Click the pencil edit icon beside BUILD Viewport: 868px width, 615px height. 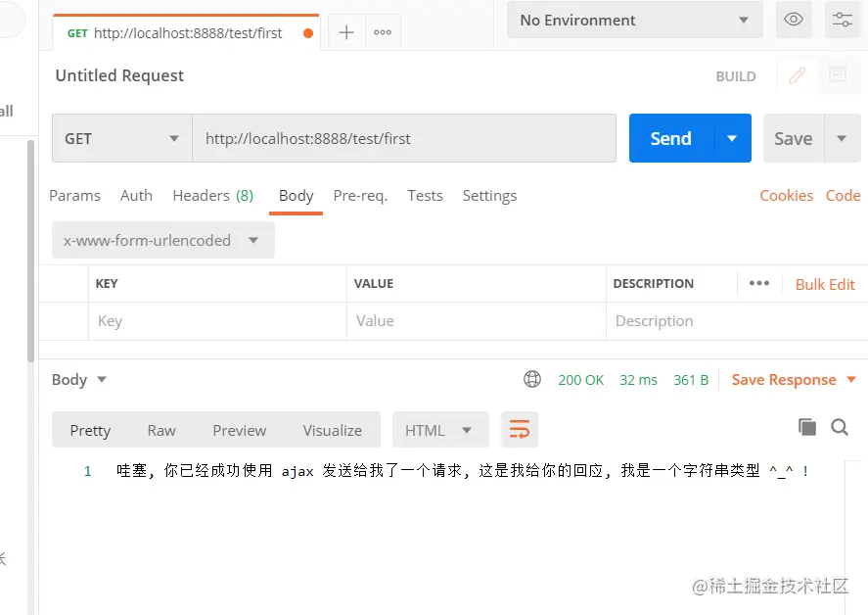(798, 75)
